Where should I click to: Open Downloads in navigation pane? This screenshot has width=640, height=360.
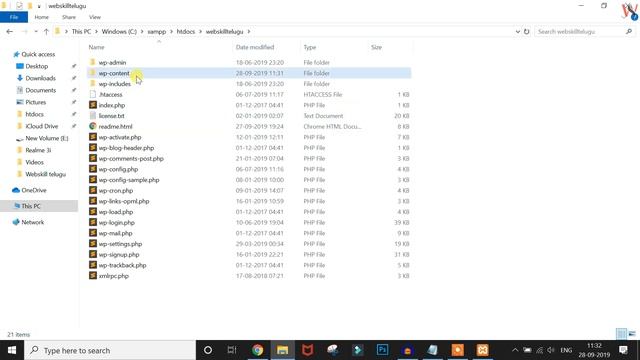click(x=40, y=78)
